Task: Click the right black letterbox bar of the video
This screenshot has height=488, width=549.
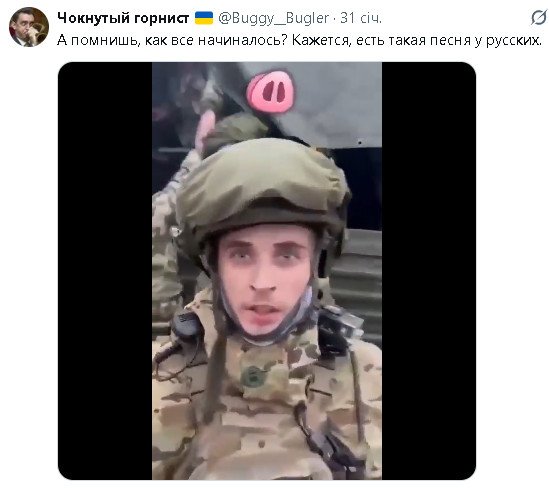Action: (x=429, y=271)
